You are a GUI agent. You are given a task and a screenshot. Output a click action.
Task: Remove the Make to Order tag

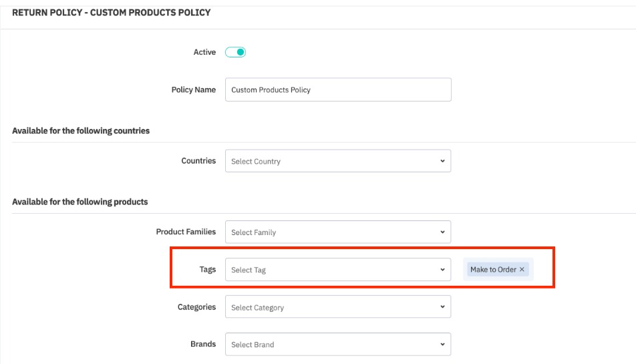coord(522,270)
